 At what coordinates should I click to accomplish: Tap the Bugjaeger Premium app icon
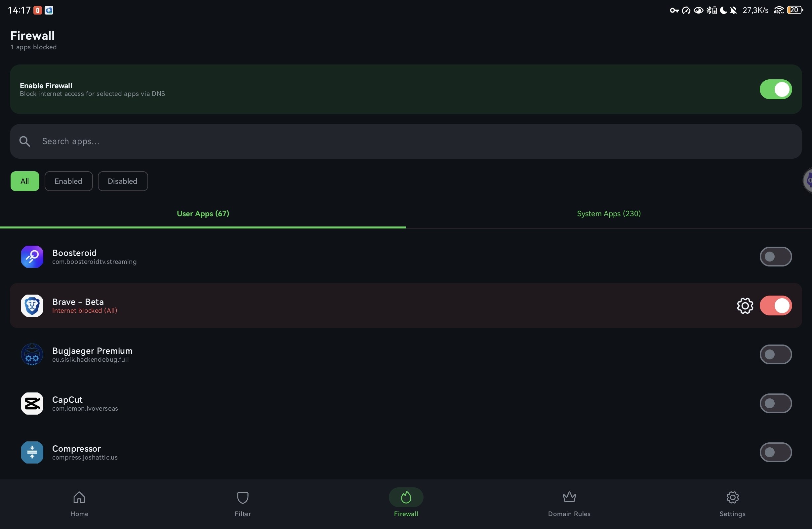pos(32,354)
